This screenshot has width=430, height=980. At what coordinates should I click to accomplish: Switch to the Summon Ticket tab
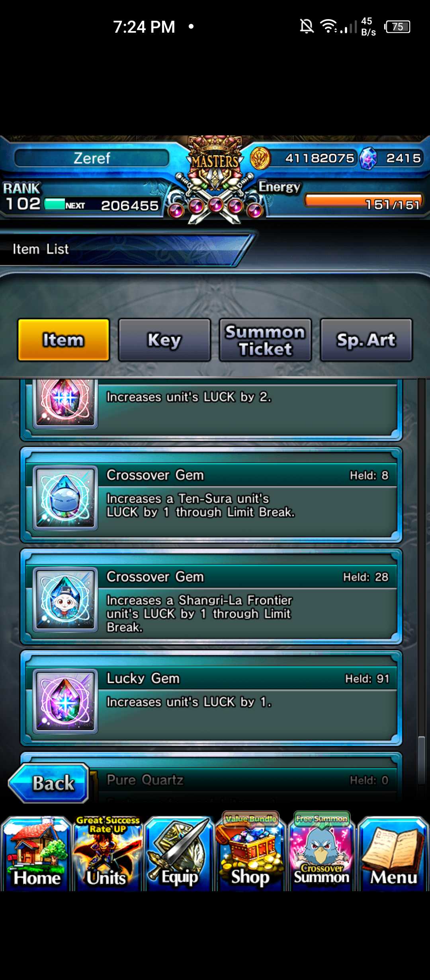[265, 340]
